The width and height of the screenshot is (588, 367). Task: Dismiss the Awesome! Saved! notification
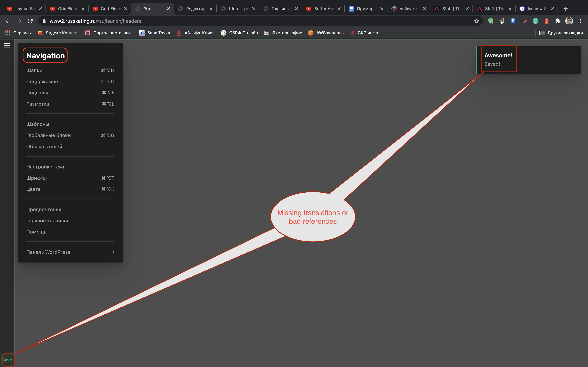click(528, 60)
